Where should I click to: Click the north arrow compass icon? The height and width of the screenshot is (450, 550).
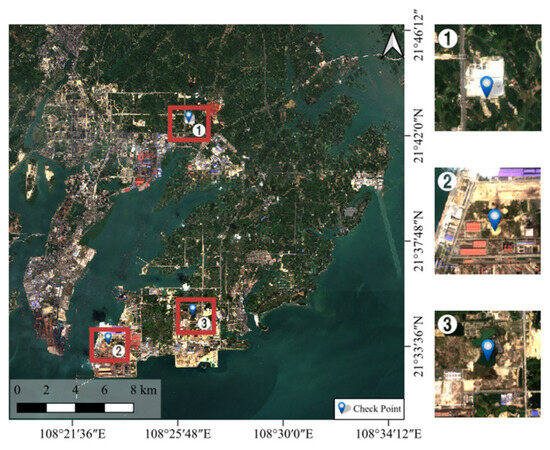click(393, 44)
